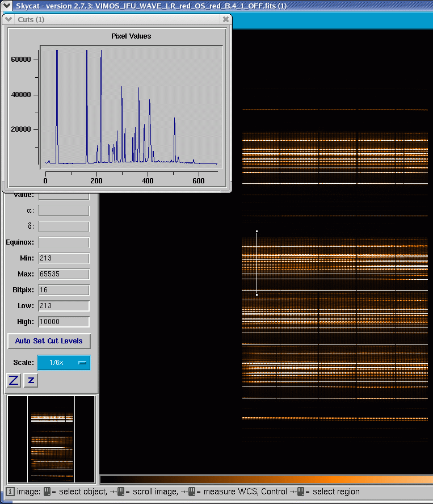The width and height of the screenshot is (433, 504).
Task: Click the 'Pixel Values' plot title
Action: coord(131,36)
